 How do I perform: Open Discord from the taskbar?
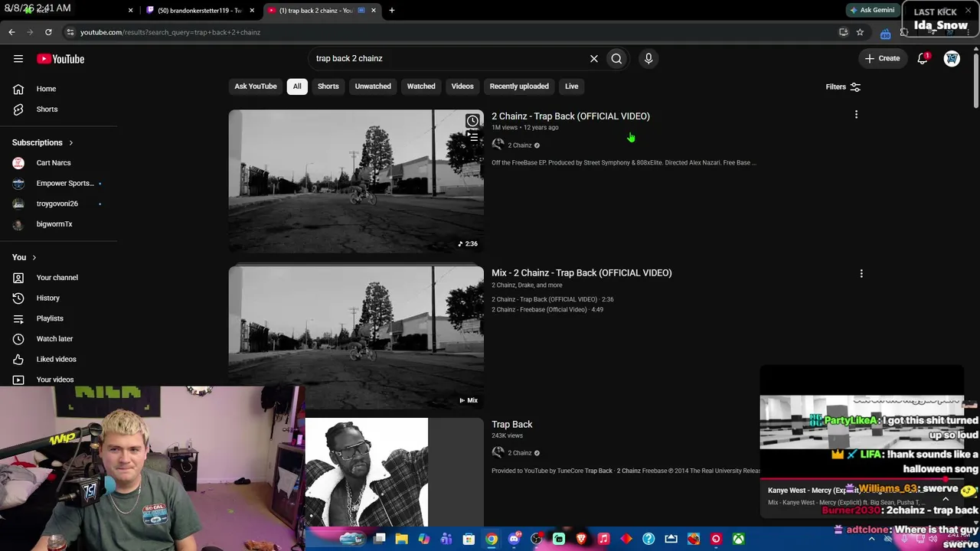coord(514,539)
